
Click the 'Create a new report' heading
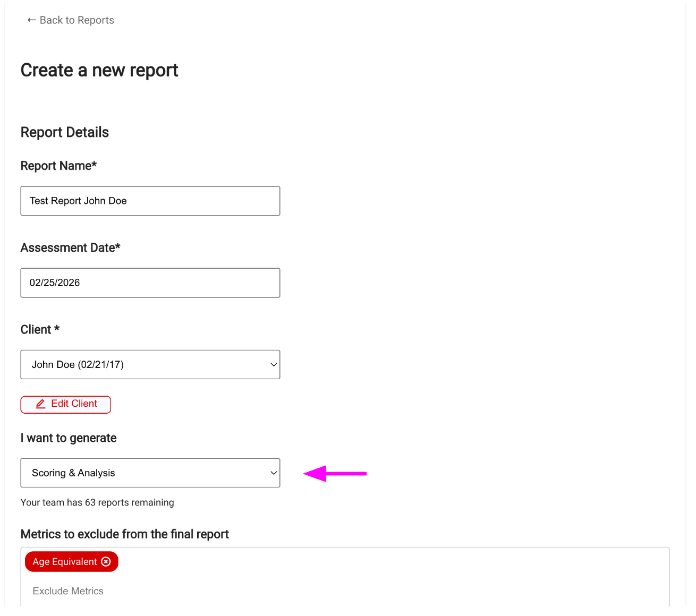[99, 70]
